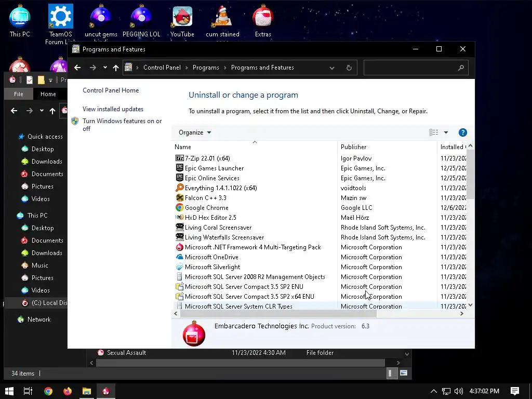Open Turn Windows features on or off
The height and width of the screenshot is (399, 532).
122,125
